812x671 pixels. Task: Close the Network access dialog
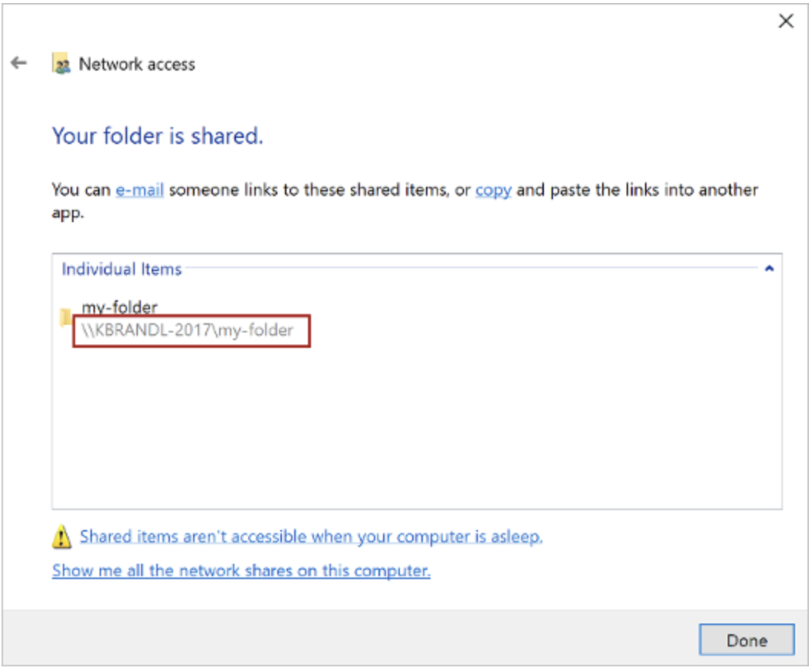point(786,21)
